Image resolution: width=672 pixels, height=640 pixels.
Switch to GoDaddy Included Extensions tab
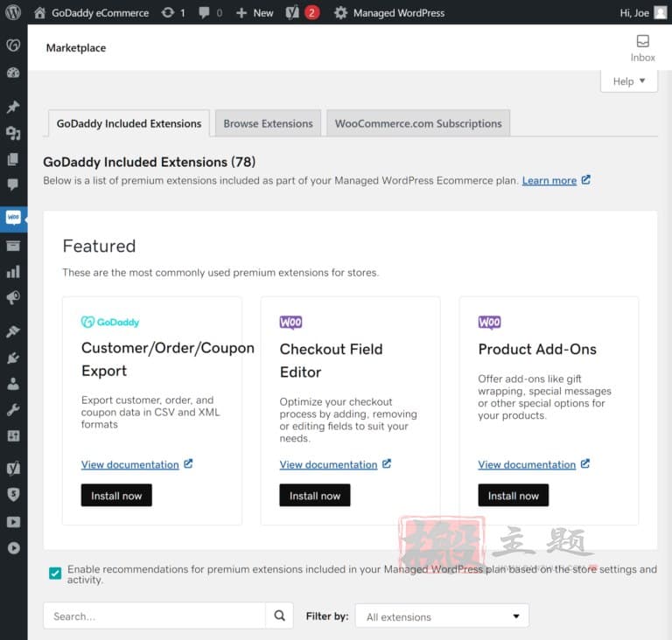[x=129, y=123]
